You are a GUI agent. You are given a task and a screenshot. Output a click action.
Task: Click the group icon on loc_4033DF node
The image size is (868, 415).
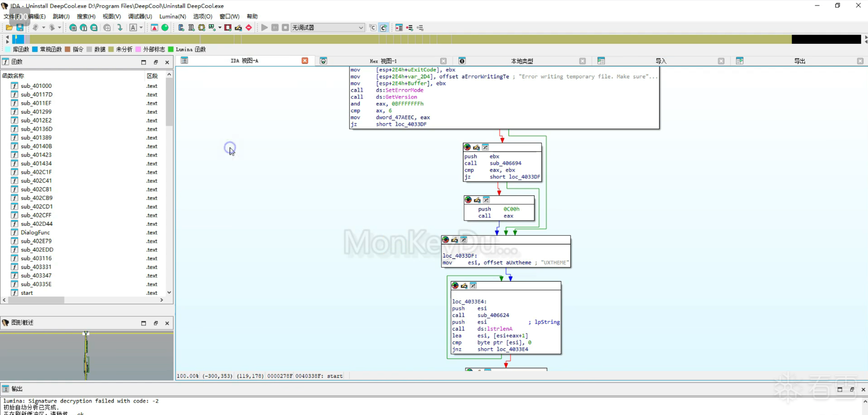point(463,240)
